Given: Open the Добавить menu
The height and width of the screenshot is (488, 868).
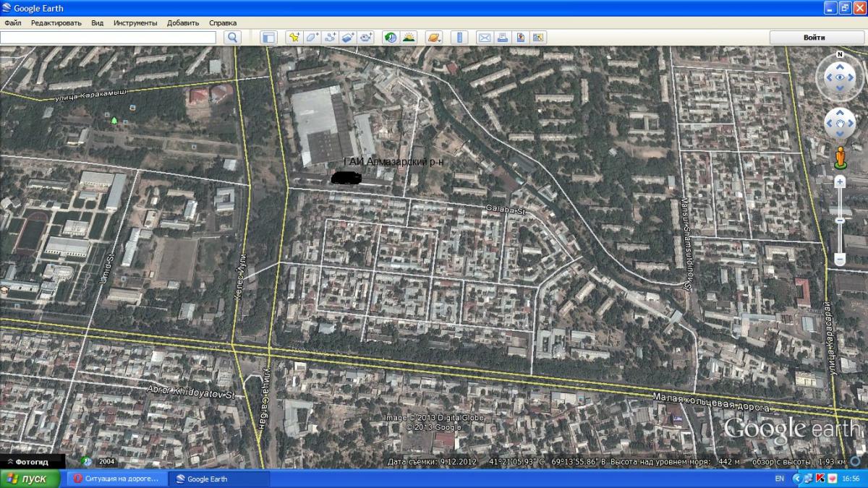Looking at the screenshot, I should pyautogui.click(x=182, y=22).
